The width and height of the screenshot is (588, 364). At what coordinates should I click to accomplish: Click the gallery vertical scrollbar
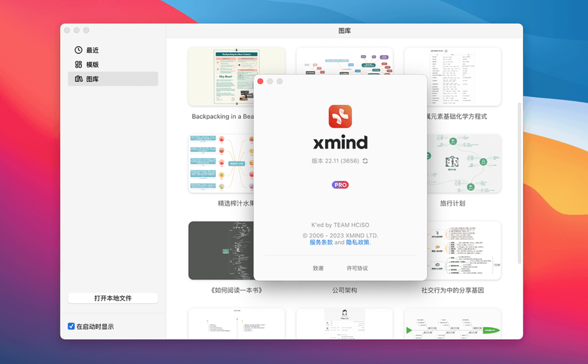click(x=519, y=183)
